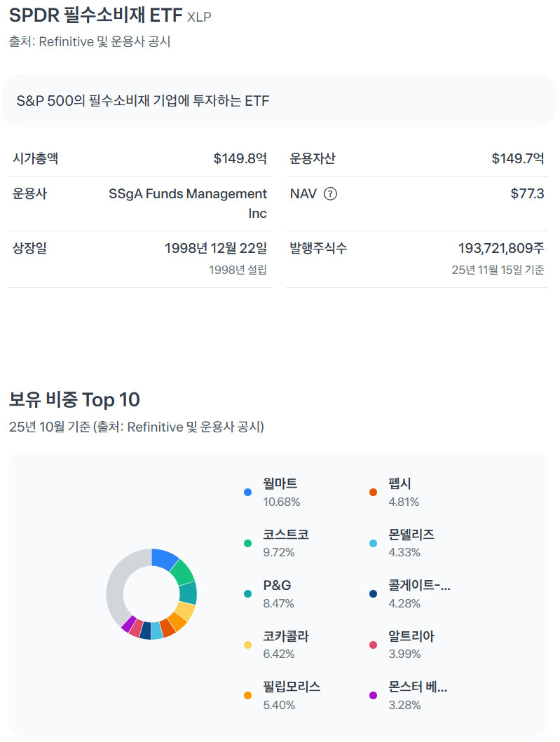Click the 코카콜라 holding name
The width and height of the screenshot is (560, 742).
[x=286, y=636]
